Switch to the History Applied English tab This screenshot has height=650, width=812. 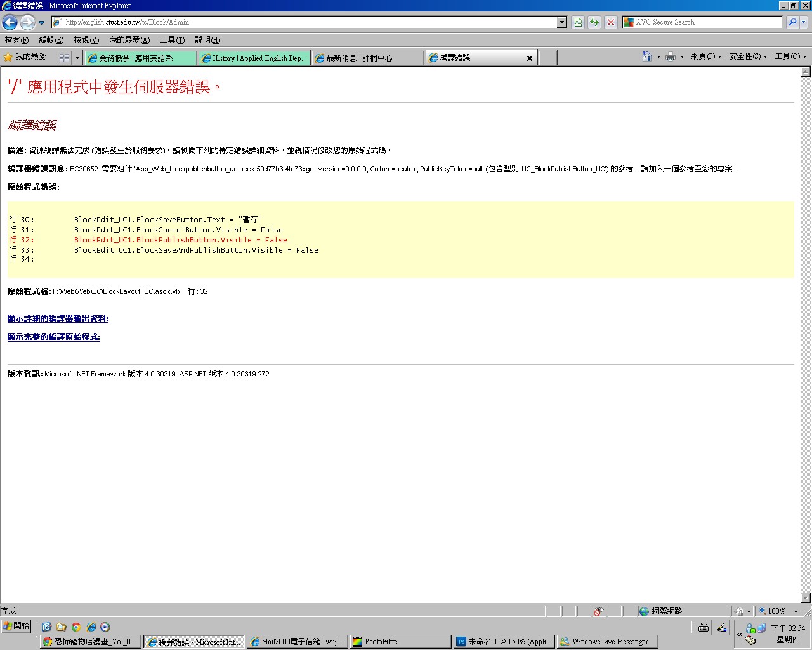254,58
